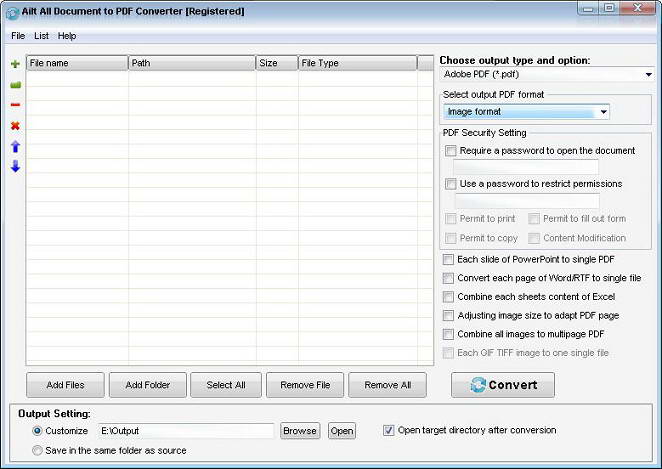Check Each slide of PowerPoint to single PDF
Viewport: 662px width, 469px height.
point(448,259)
